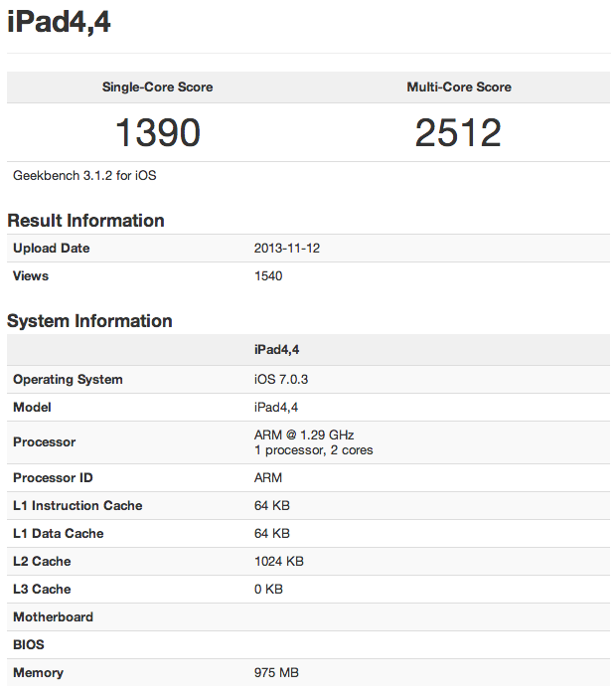The height and width of the screenshot is (696, 616).
Task: Click the Geekbench 3.1.2 for iOS text
Action: pos(84,175)
